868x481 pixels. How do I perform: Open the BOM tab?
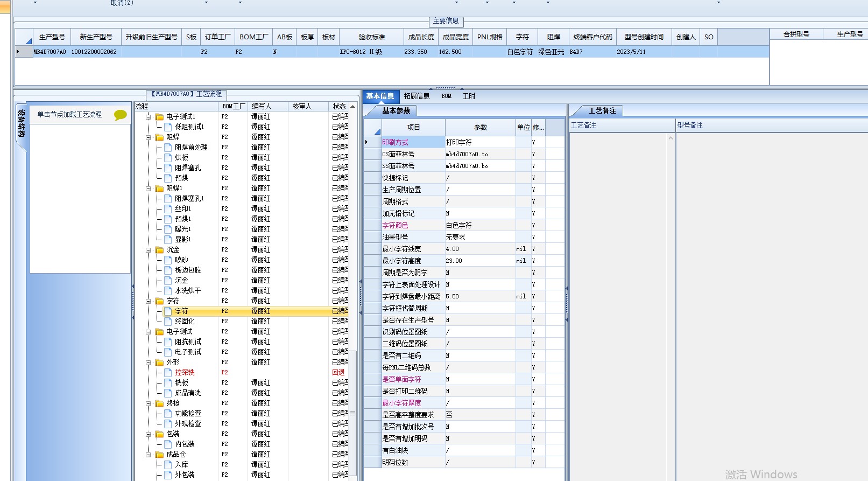click(x=447, y=96)
